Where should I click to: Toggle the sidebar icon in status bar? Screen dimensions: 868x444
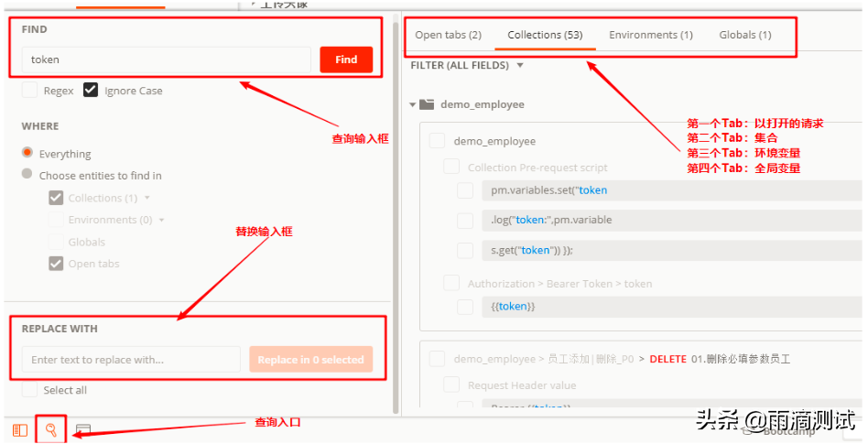tap(20, 429)
